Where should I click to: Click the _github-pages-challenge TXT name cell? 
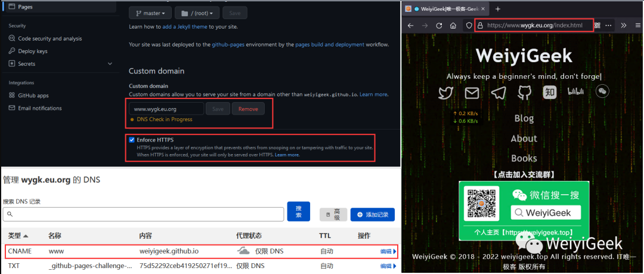(91, 266)
